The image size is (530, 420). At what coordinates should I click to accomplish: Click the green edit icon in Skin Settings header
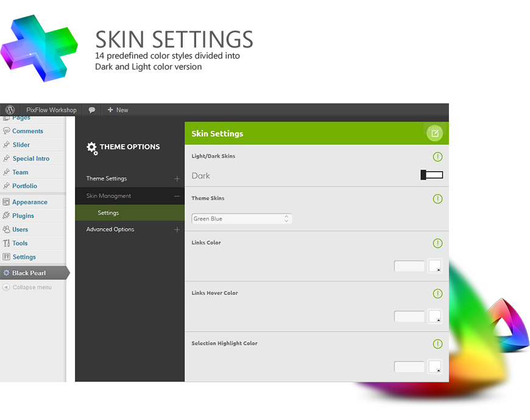click(x=434, y=133)
